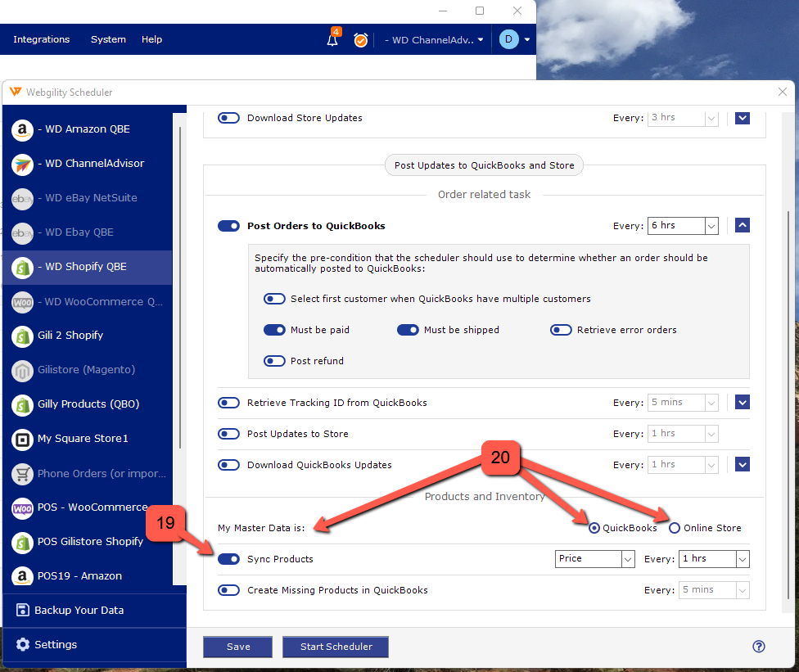The height and width of the screenshot is (672, 799).
Task: Toggle Download Store Updates switch
Action: (x=228, y=118)
